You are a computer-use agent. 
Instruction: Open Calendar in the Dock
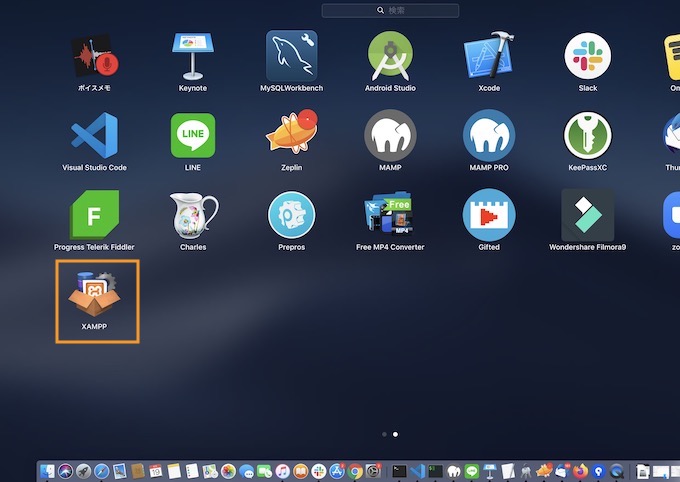pyautogui.click(x=156, y=471)
